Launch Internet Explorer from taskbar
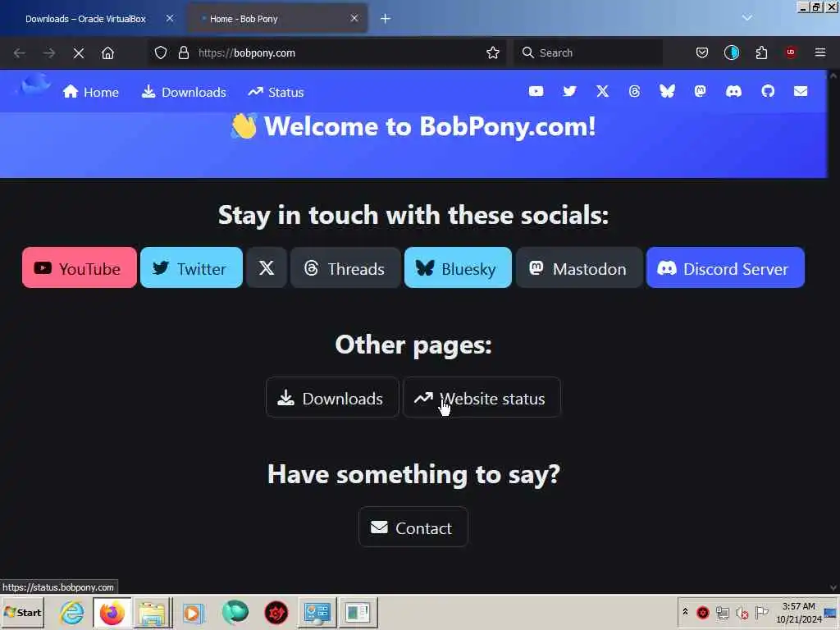Viewport: 840px width, 630px height. [x=72, y=612]
